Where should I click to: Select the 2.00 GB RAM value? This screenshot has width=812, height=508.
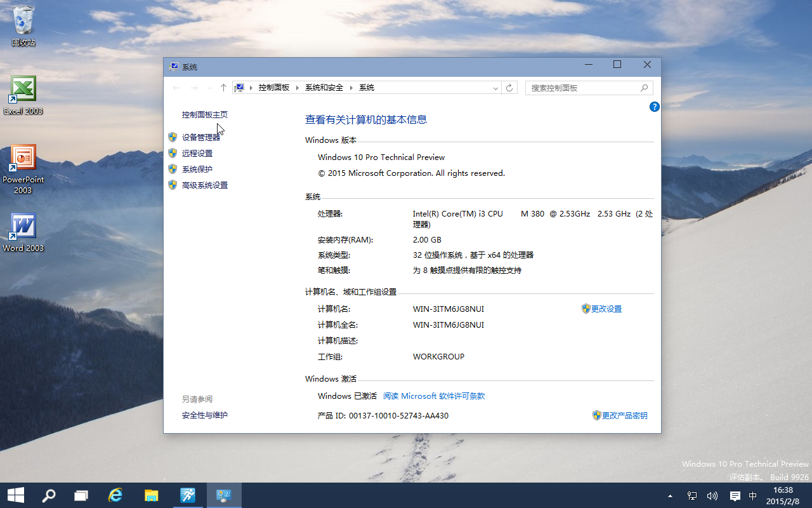427,240
